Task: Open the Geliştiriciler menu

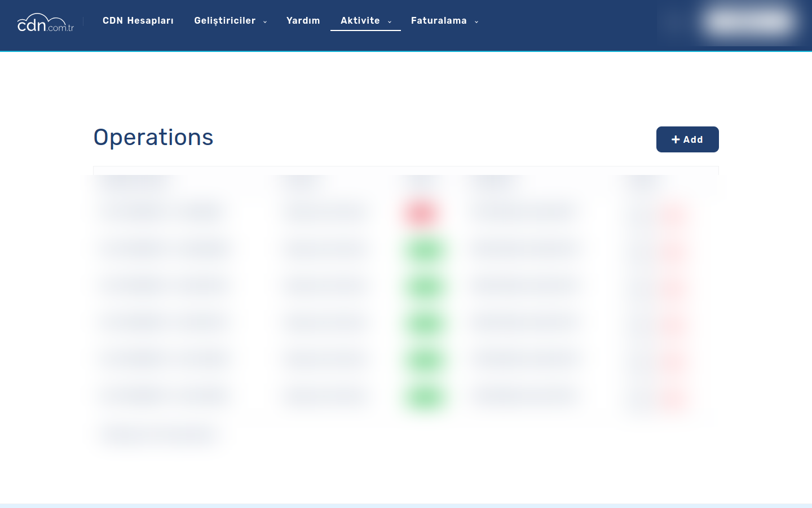Action: coord(225,21)
